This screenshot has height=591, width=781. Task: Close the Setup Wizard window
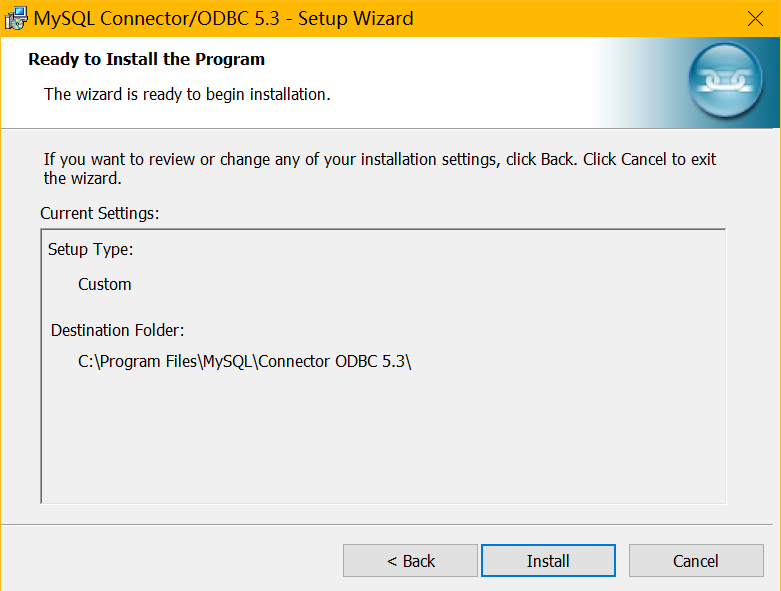tap(756, 18)
